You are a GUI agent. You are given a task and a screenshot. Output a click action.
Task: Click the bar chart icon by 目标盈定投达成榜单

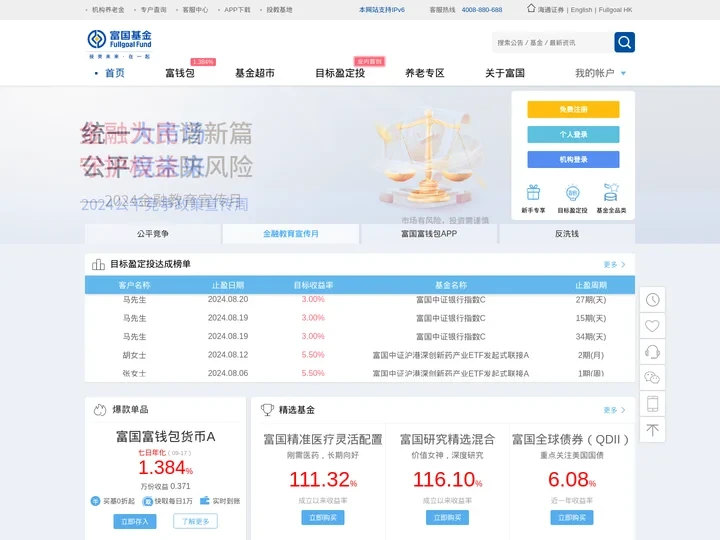point(98,264)
